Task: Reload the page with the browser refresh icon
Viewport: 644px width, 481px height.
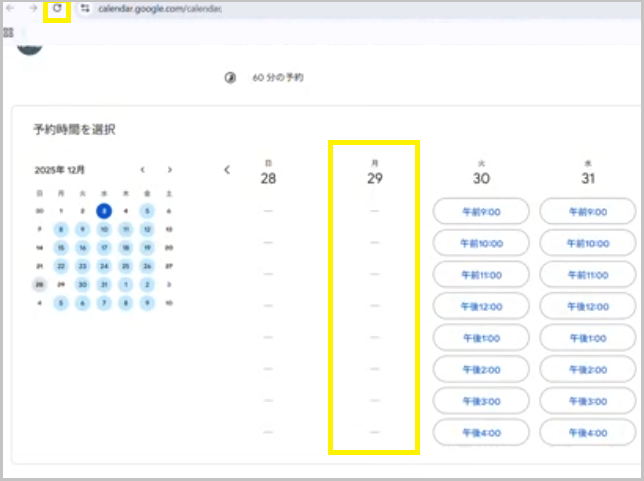Action: click(x=57, y=8)
